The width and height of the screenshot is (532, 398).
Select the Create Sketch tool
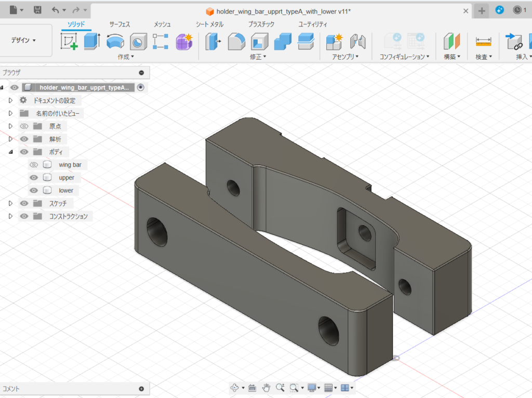[69, 42]
